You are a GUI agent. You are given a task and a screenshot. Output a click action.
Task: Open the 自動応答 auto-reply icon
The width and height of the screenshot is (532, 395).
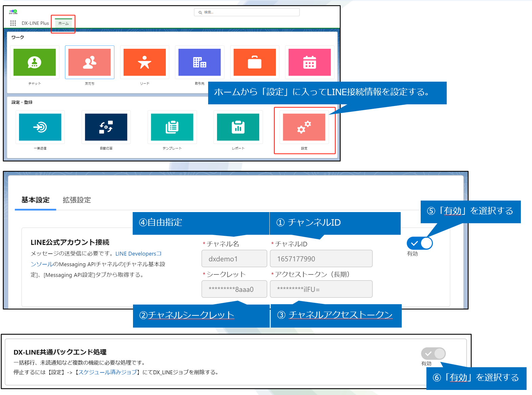pyautogui.click(x=106, y=127)
